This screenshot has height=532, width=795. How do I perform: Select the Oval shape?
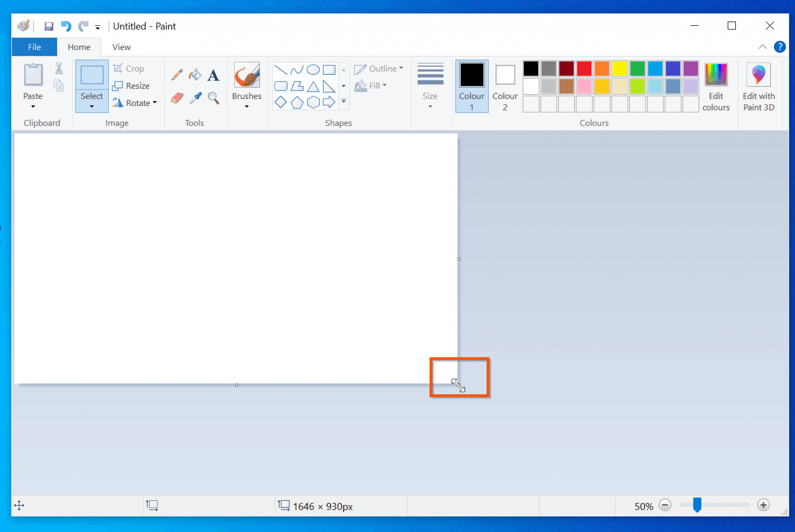[312, 70]
